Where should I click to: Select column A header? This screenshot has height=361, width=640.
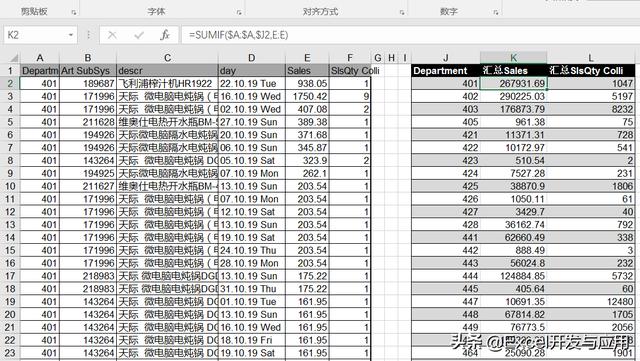tap(40, 58)
